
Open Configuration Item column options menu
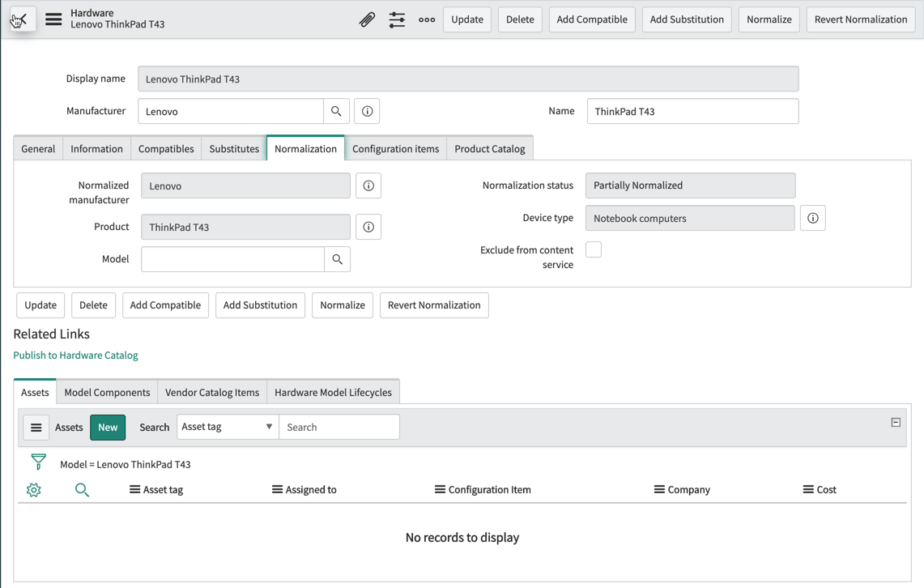[440, 490]
